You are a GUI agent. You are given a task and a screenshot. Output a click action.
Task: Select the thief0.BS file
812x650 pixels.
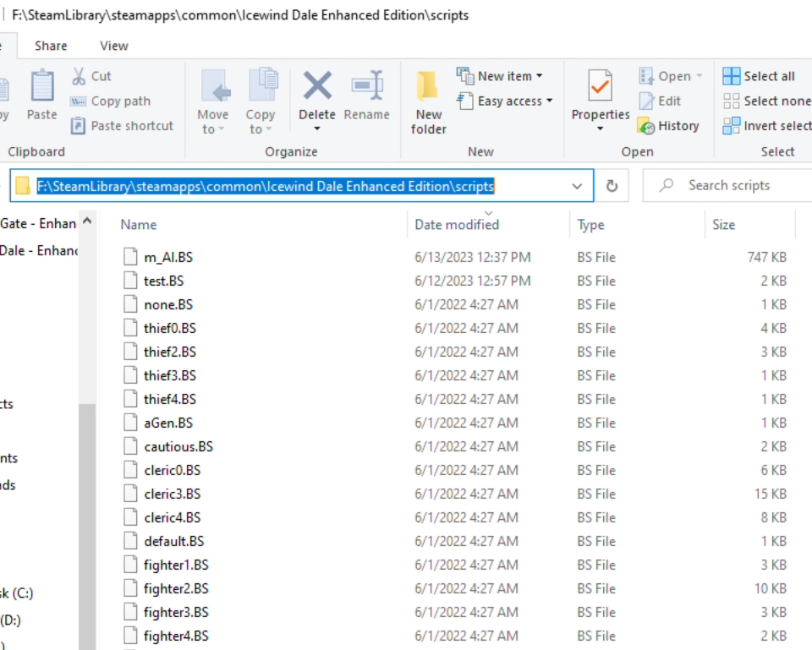(x=170, y=328)
